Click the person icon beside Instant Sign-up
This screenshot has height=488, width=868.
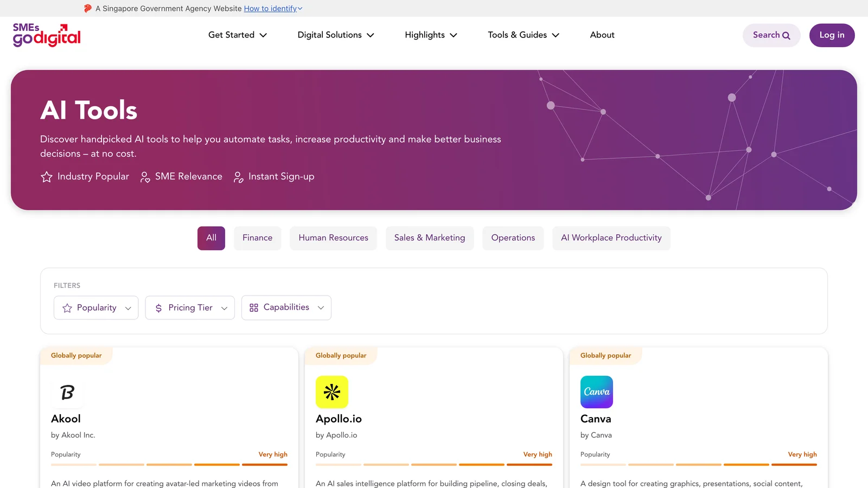click(x=238, y=177)
